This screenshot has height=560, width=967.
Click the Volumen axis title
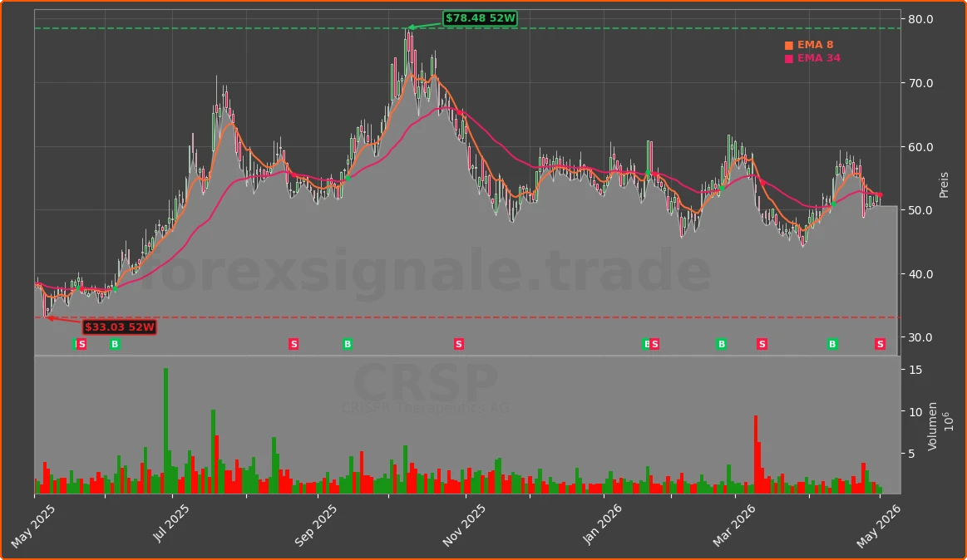(x=932, y=426)
